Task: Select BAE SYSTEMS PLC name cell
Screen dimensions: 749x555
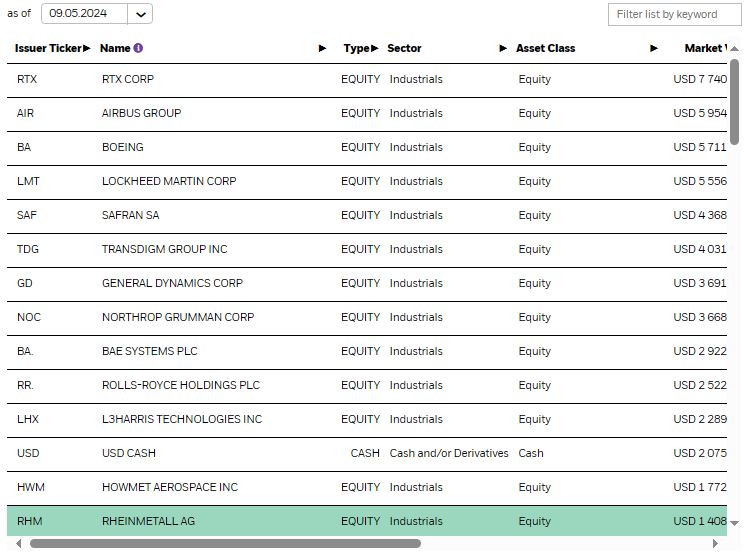Action: (x=150, y=351)
